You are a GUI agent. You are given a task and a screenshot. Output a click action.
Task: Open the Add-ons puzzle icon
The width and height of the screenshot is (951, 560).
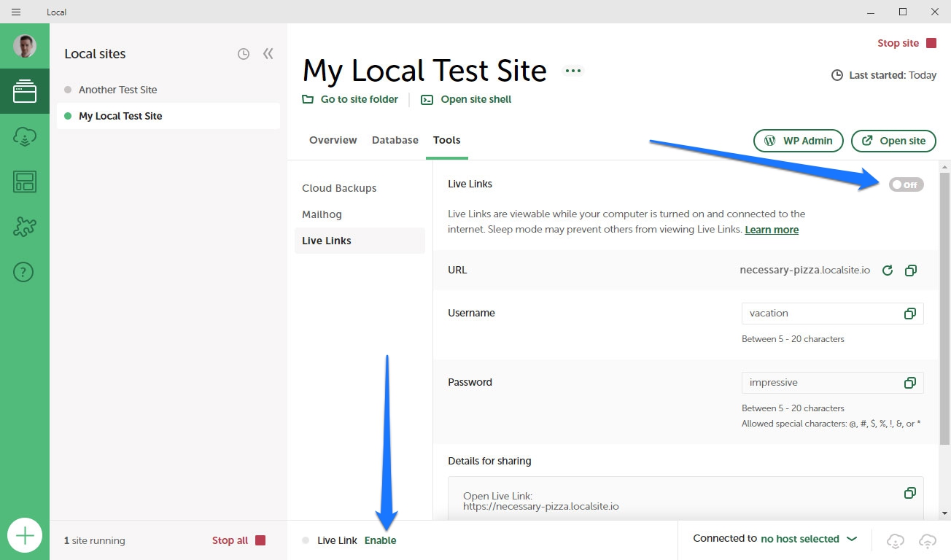(x=25, y=227)
